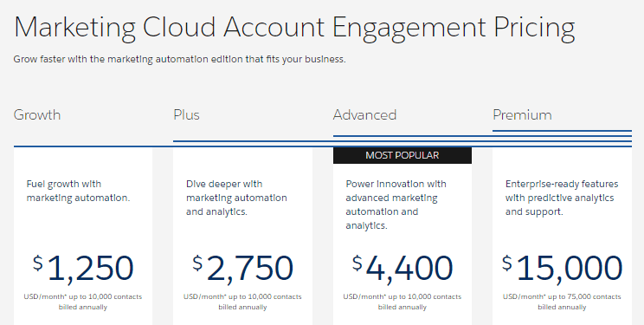644x325 pixels.
Task: Click 'Fuel growth with marketing automation' description
Action: 78,191
